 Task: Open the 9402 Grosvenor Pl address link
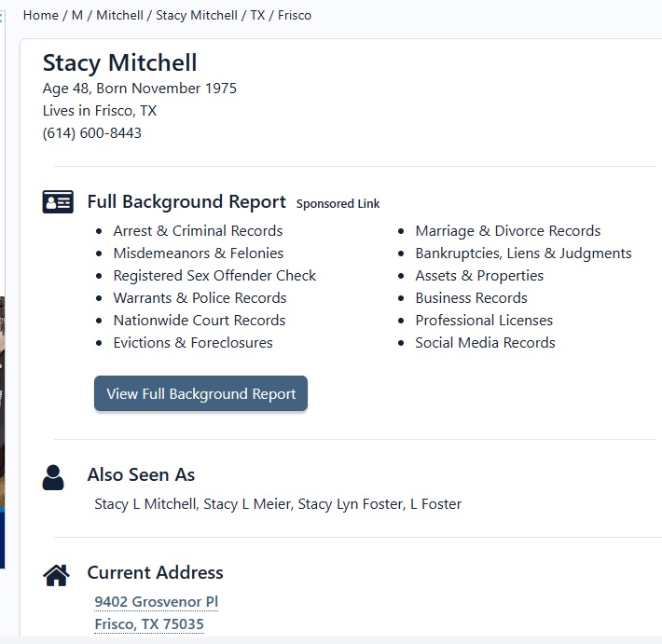157,601
